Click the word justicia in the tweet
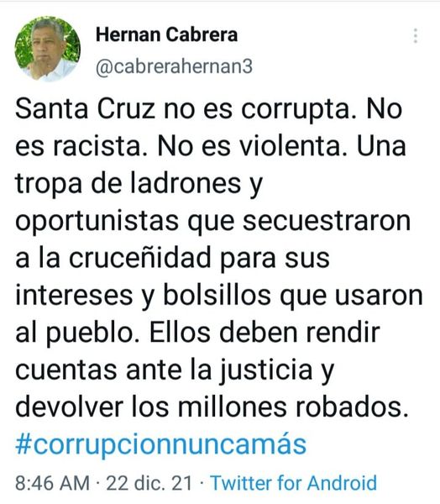The height and width of the screenshot is (504, 440). click(x=266, y=370)
